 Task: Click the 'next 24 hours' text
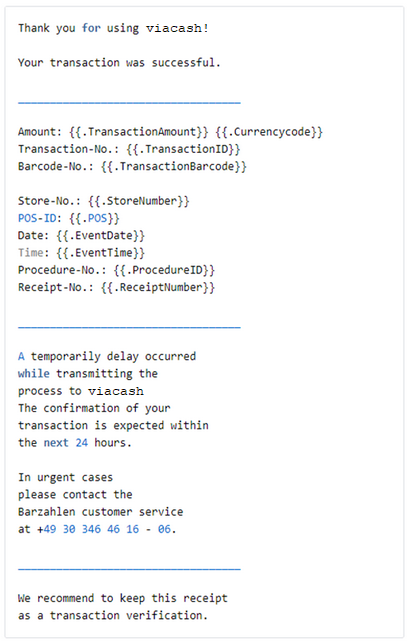87,443
